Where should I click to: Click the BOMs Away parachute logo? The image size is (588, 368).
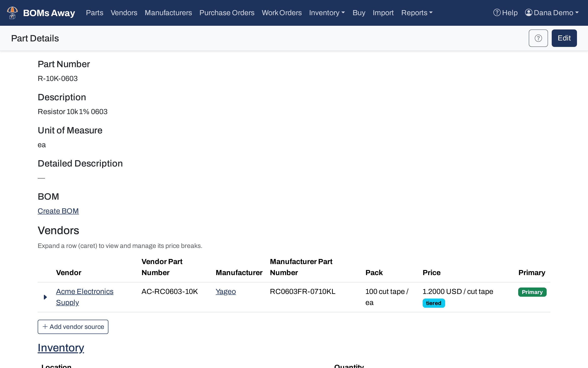coord(12,13)
